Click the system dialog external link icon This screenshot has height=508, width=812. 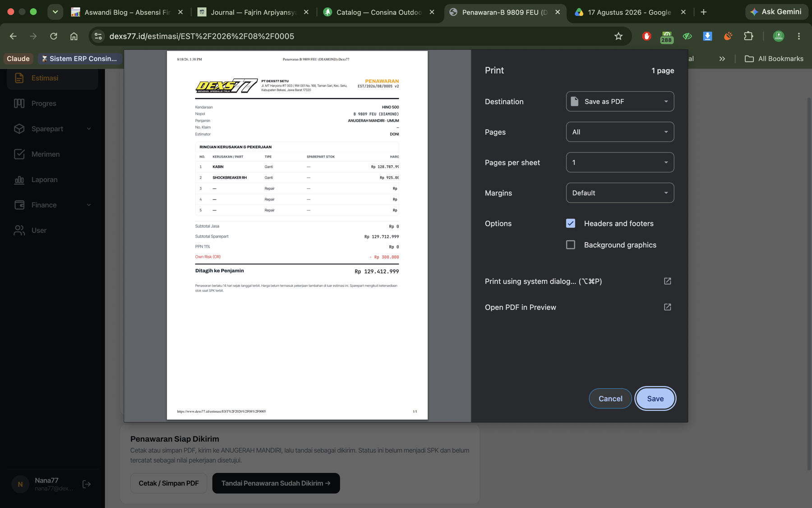[668, 281]
